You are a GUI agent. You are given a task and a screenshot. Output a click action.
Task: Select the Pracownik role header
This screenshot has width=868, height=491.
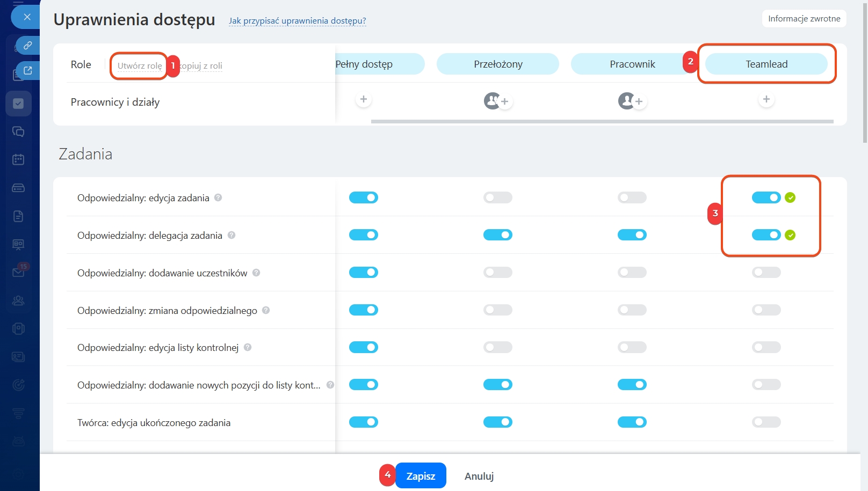[x=632, y=64]
